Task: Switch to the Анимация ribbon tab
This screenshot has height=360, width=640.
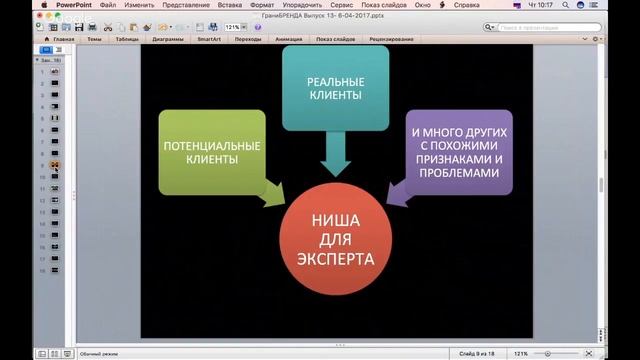Action: click(289, 39)
